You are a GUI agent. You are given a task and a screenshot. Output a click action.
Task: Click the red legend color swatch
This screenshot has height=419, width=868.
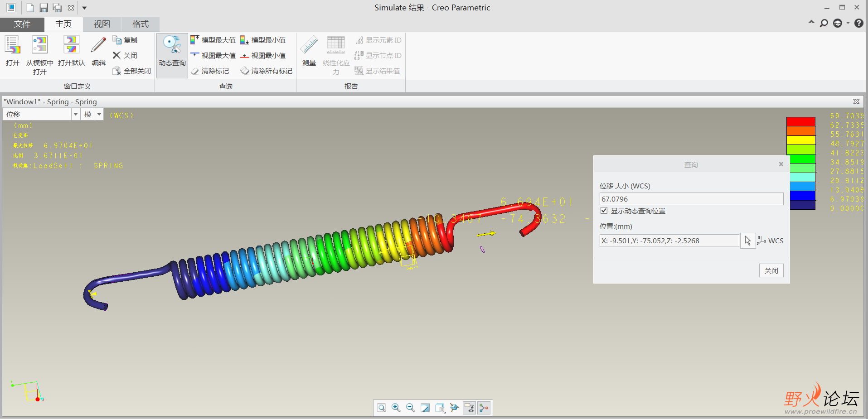(x=800, y=122)
